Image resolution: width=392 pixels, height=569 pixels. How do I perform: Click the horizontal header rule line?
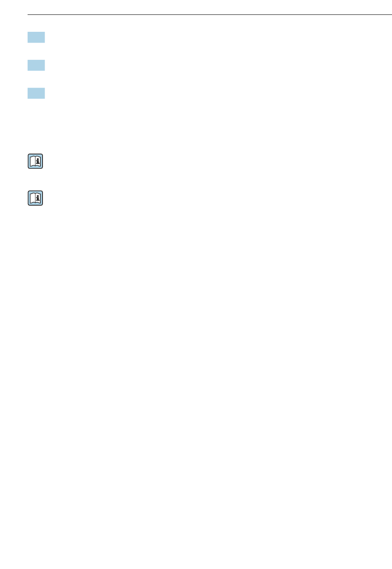point(210,15)
